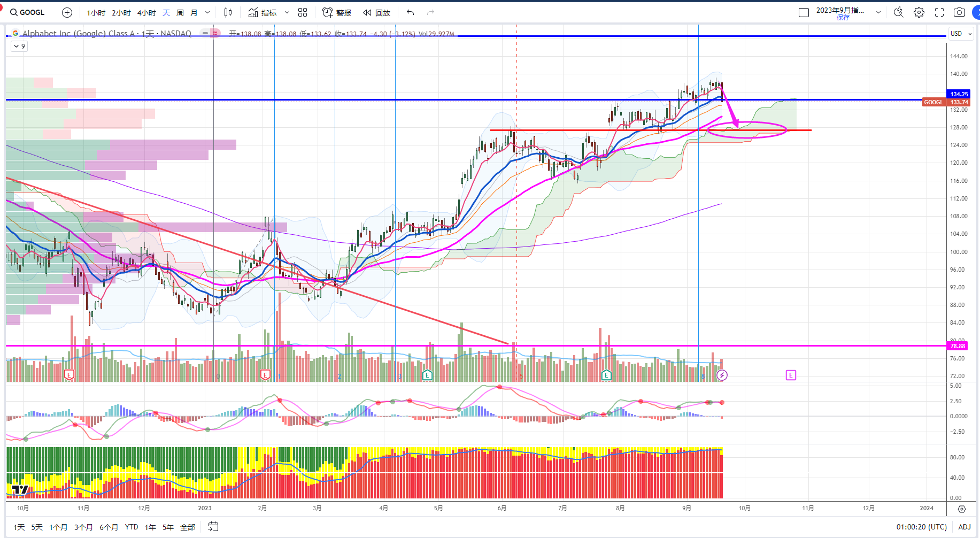Screen dimensions: 980x538
Task: Toggle the ADJ adjustment button
Action: pos(964,527)
